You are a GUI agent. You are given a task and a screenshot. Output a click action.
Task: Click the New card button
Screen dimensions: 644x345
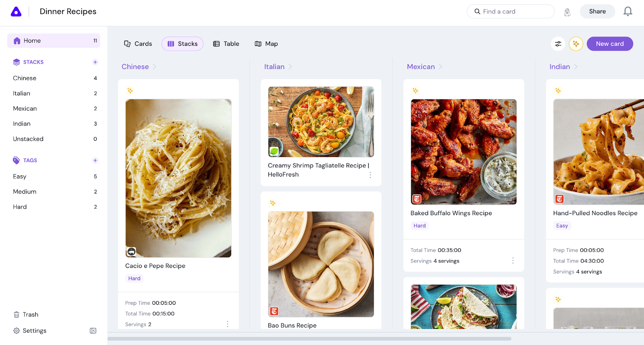pyautogui.click(x=610, y=44)
